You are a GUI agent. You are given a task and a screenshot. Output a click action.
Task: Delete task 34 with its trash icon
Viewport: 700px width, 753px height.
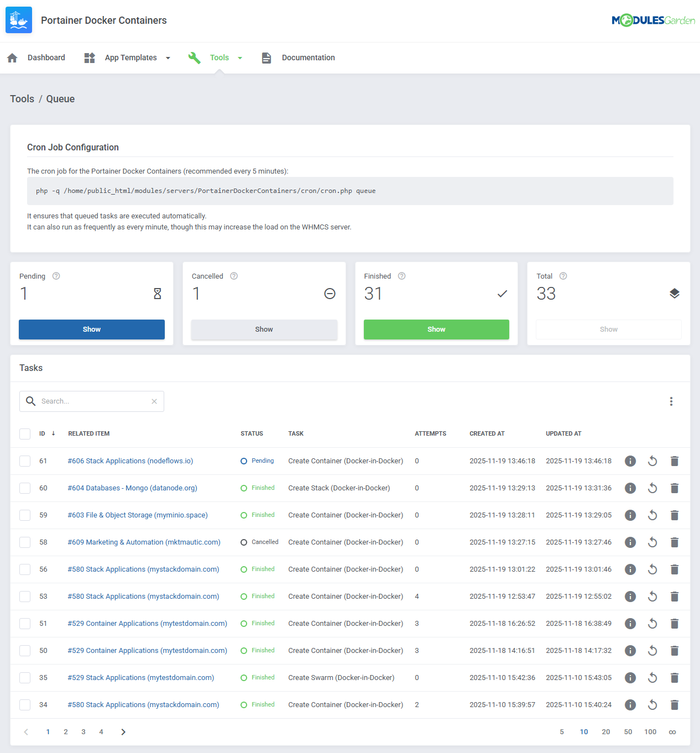click(674, 705)
